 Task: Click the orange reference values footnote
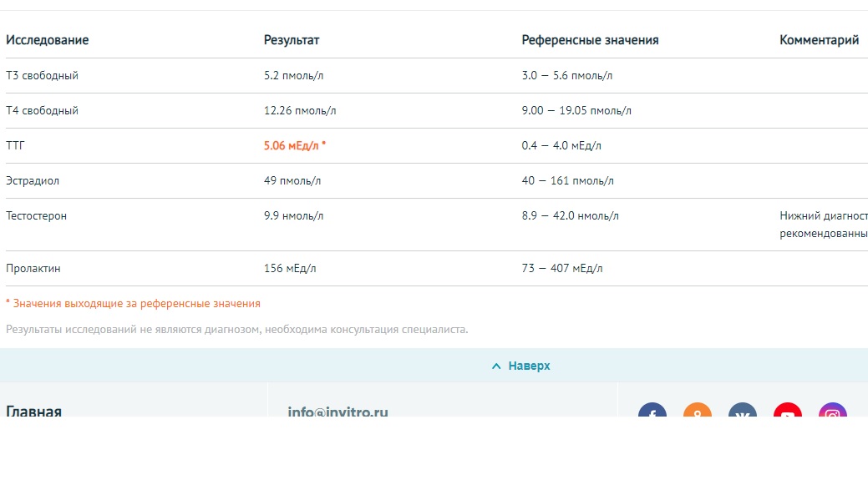tap(134, 304)
